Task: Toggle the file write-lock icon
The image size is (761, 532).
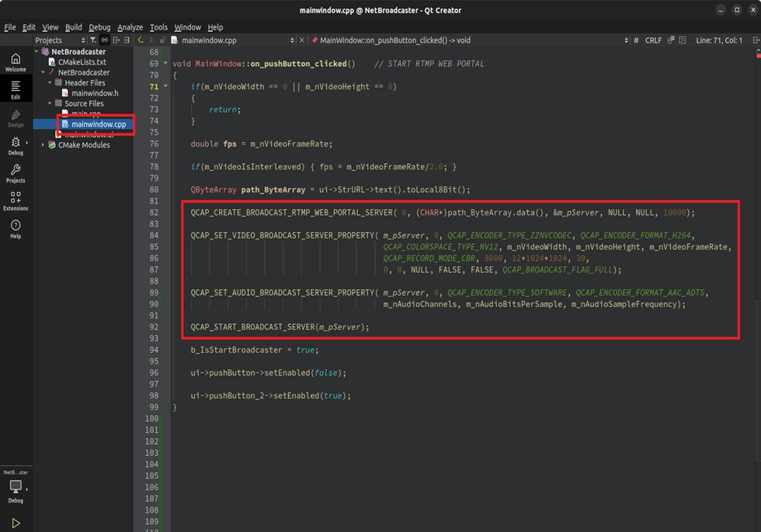Action: (162, 40)
